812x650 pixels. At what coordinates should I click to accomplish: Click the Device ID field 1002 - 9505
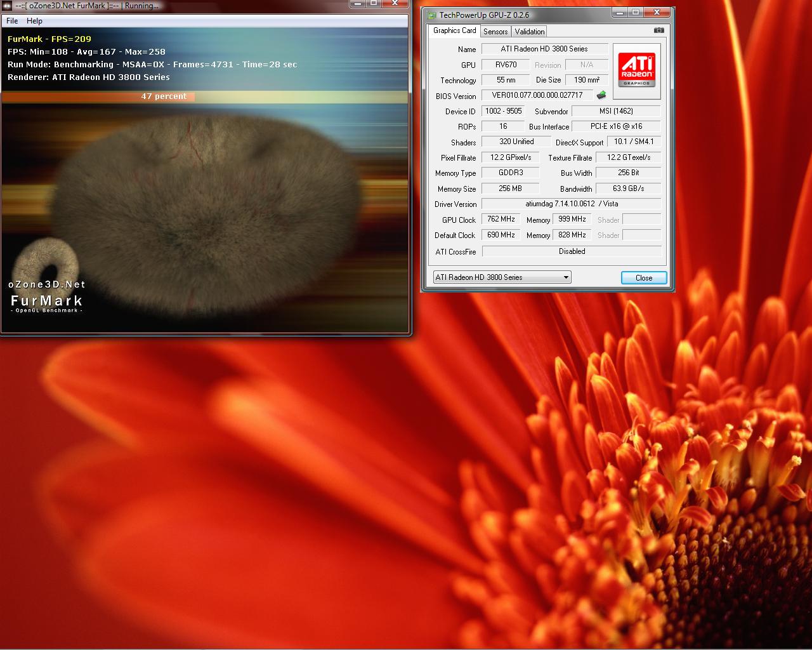tap(504, 111)
